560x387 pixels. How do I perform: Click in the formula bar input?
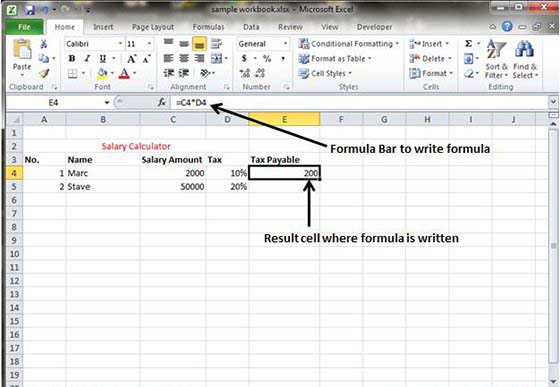tap(359, 103)
